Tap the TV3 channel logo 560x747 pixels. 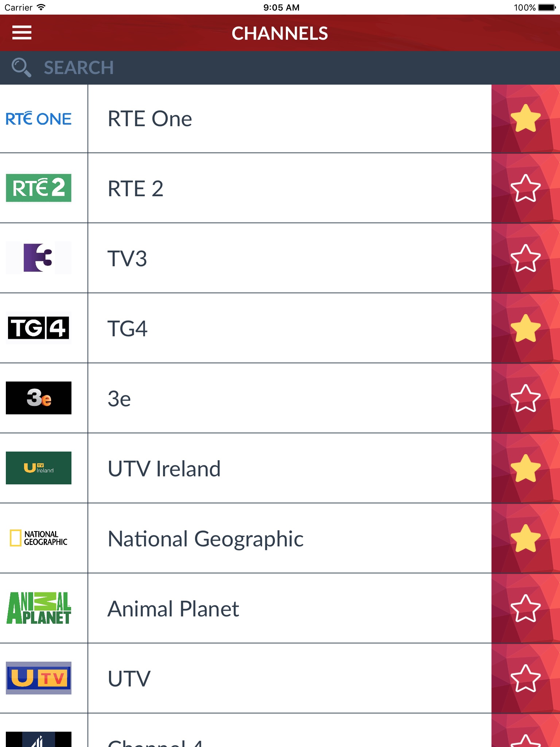tap(39, 258)
